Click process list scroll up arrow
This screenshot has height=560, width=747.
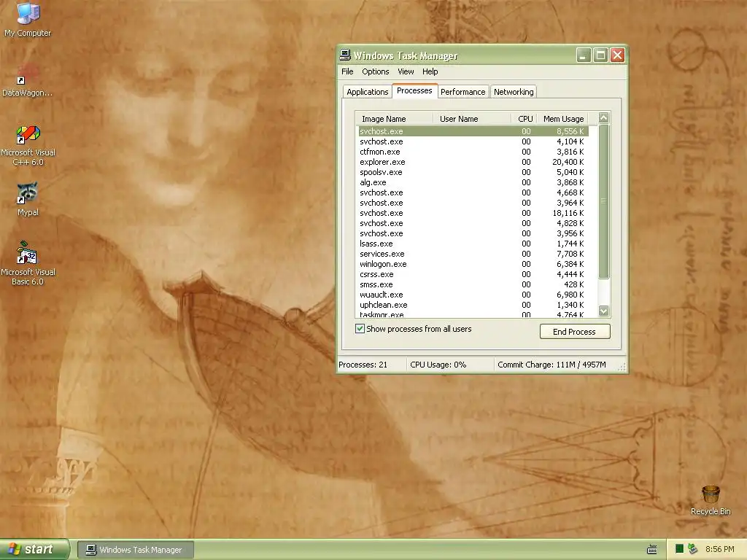[603, 117]
